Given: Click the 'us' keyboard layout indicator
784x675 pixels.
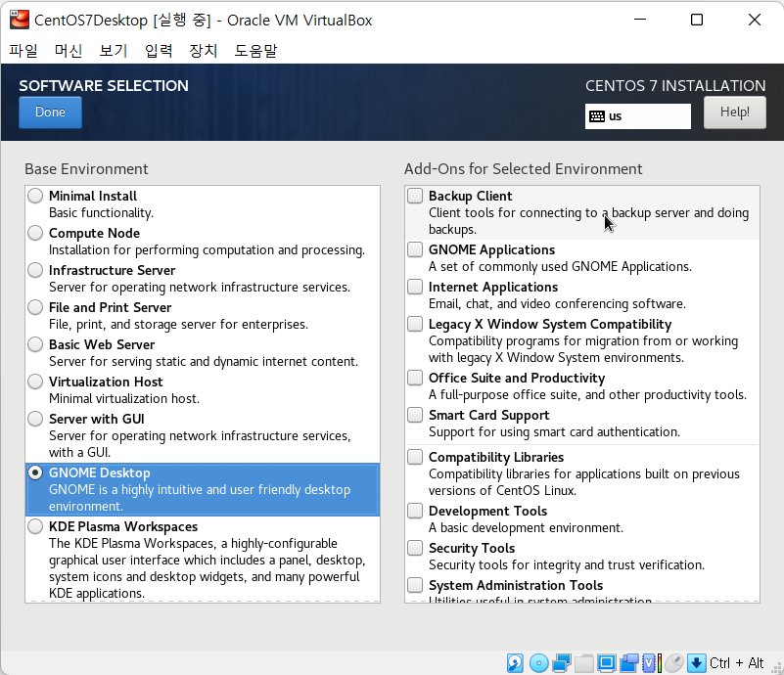Looking at the screenshot, I should tap(638, 116).
